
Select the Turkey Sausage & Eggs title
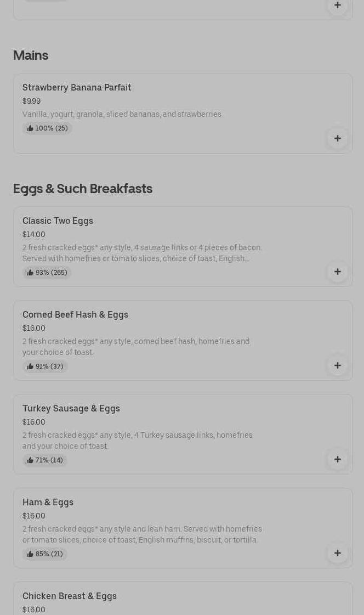pyautogui.click(x=71, y=409)
